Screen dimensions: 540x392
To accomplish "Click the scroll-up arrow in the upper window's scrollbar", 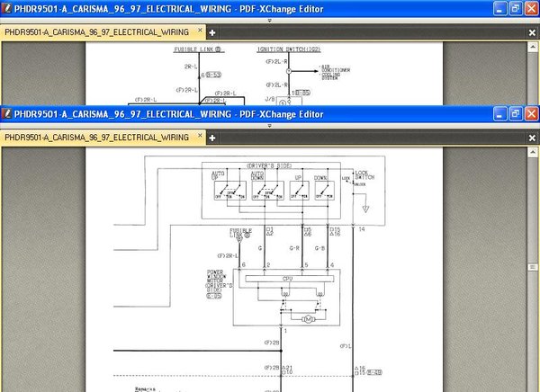I will pos(533,47).
